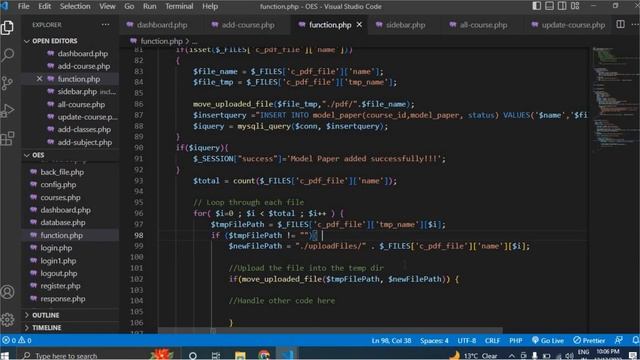The image size is (640, 360).
Task: Open database.php in the OES folder
Action: point(62,222)
